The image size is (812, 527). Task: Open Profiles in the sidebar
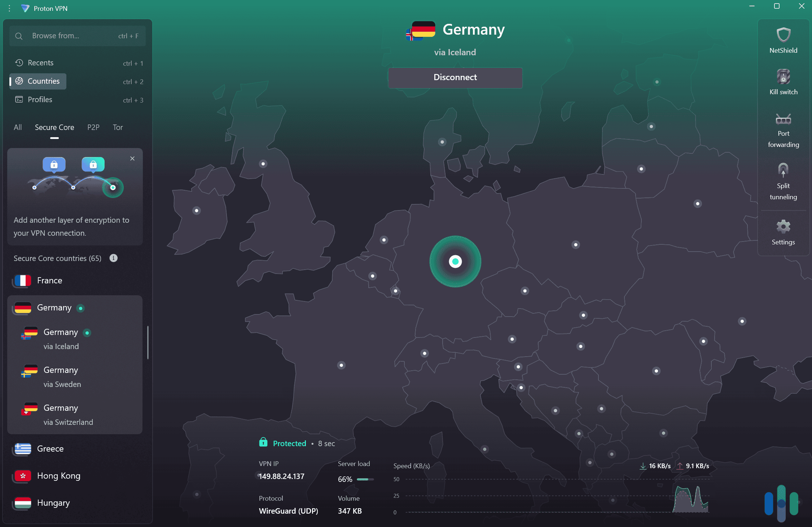pyautogui.click(x=40, y=100)
